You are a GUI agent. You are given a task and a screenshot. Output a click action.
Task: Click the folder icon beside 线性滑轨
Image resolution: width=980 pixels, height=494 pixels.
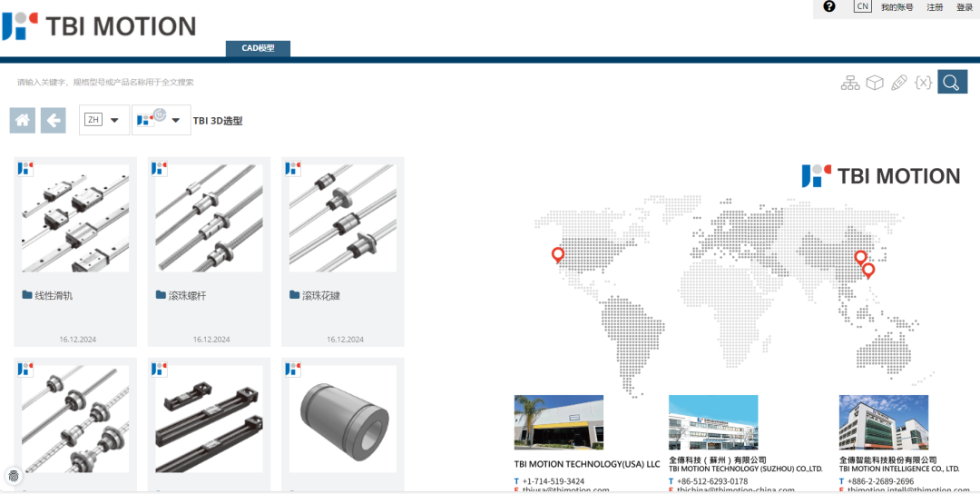(27, 294)
